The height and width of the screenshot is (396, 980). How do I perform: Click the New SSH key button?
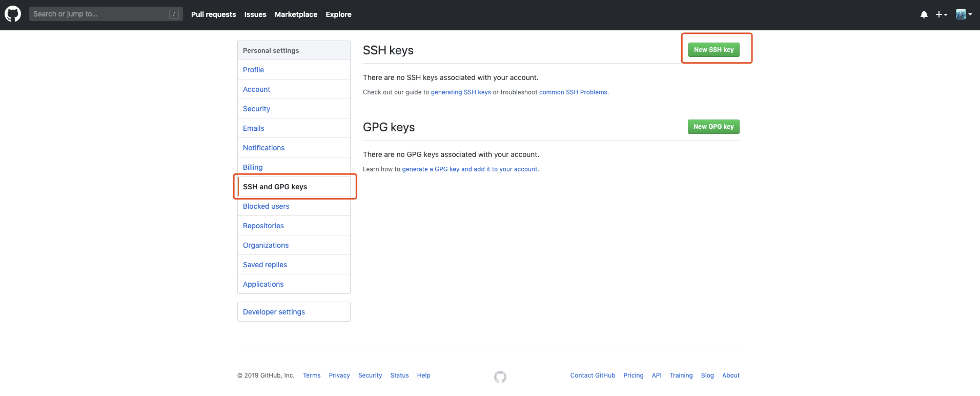713,50
